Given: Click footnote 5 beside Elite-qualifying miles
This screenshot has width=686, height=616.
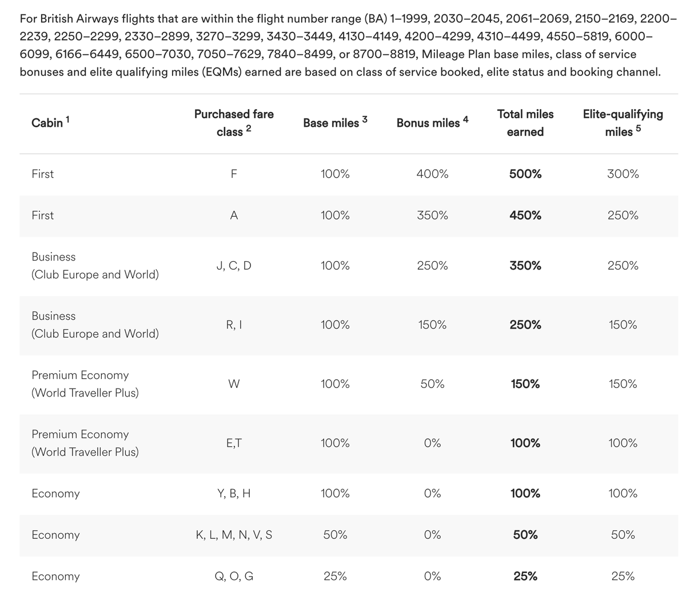Looking at the screenshot, I should 639,129.
